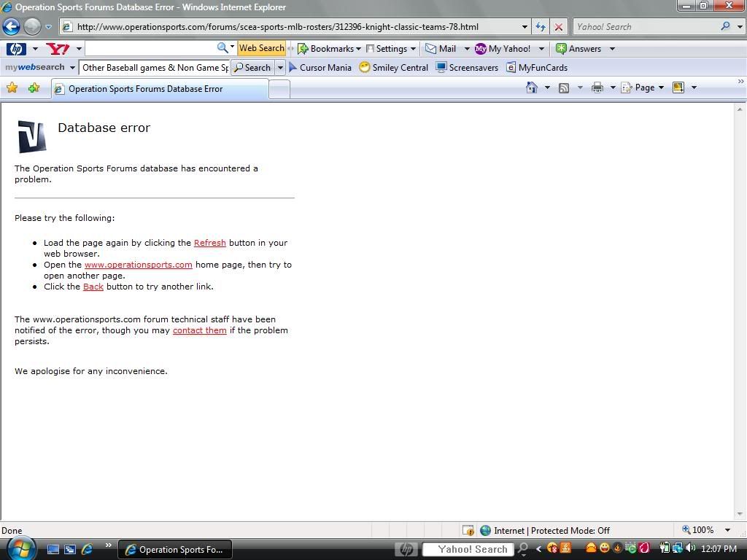Click the Refresh link in error text
This screenshot has width=747, height=560.
pyautogui.click(x=209, y=243)
